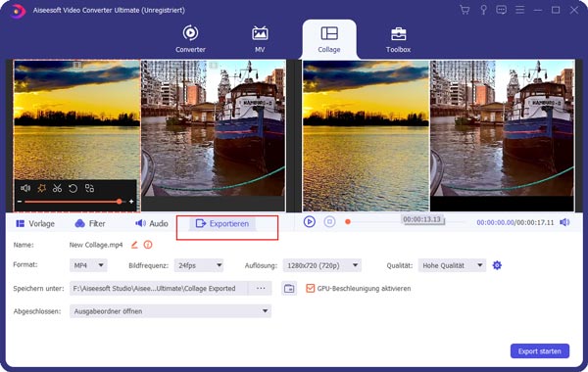This screenshot has width=588, height=372.
Task: Click the shopping cart icon
Action: pos(465,10)
